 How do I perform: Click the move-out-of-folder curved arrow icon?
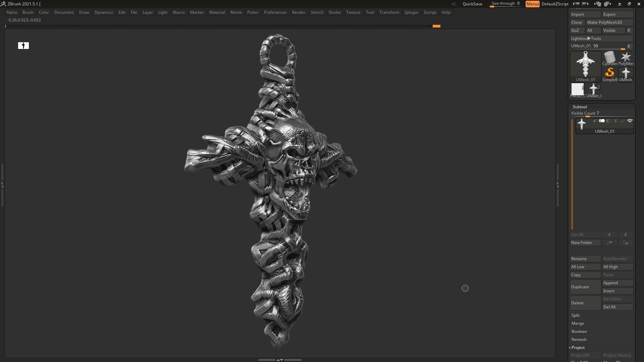click(x=626, y=243)
